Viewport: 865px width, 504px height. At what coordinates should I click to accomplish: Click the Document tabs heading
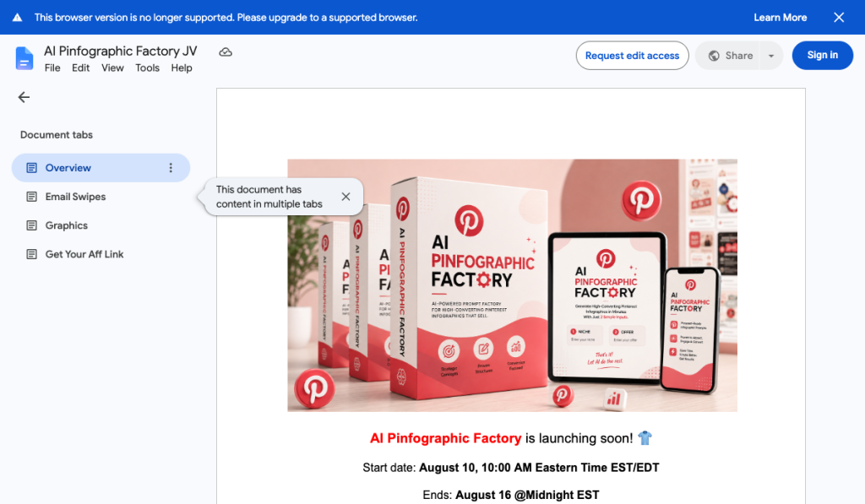[57, 135]
